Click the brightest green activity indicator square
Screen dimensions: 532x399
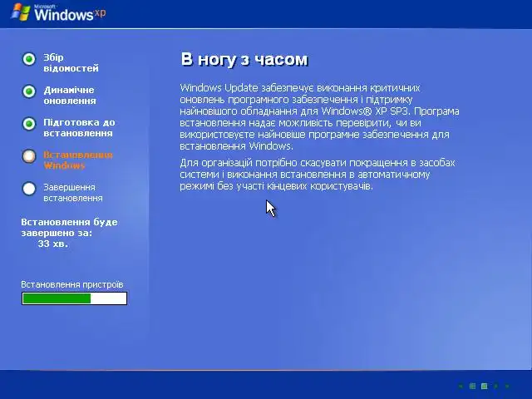click(484, 386)
